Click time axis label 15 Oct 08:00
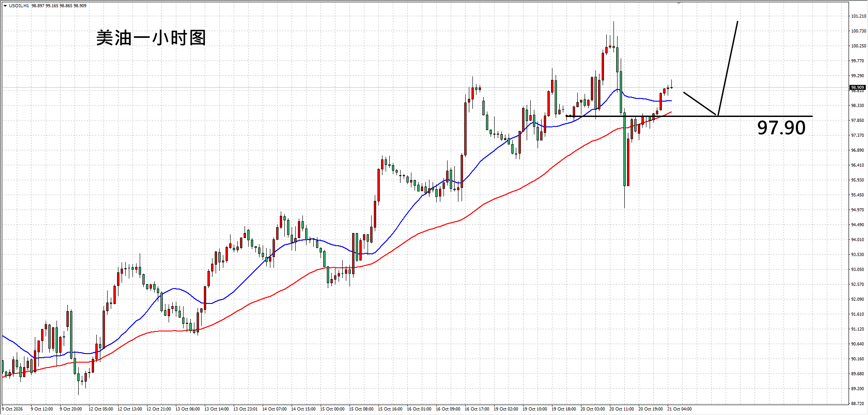The width and height of the screenshot is (868, 415). (x=361, y=409)
